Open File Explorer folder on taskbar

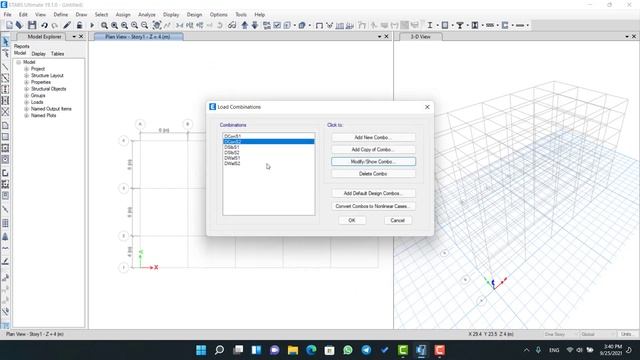coord(293,350)
